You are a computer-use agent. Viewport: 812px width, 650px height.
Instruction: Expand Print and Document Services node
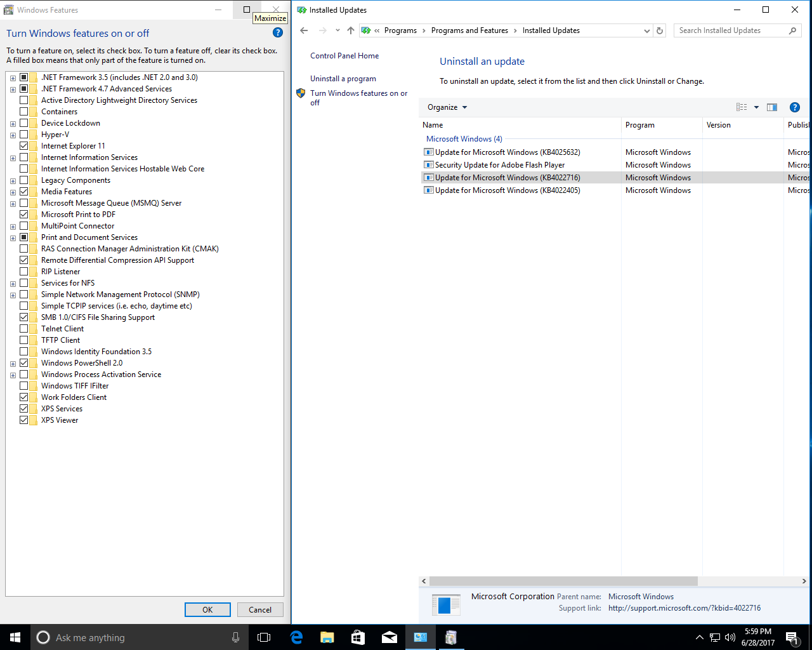coord(13,238)
